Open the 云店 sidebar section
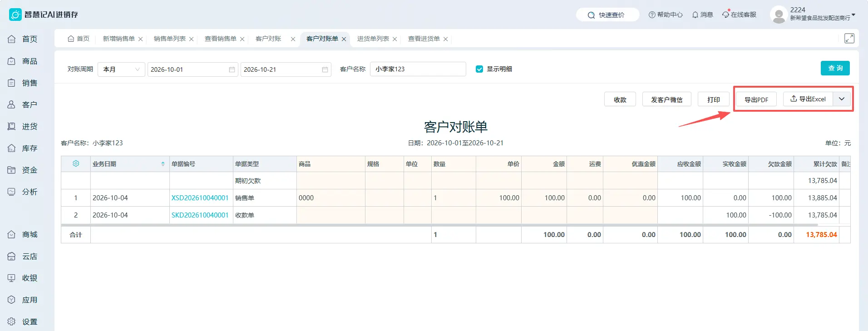This screenshot has height=331, width=868. tap(23, 256)
